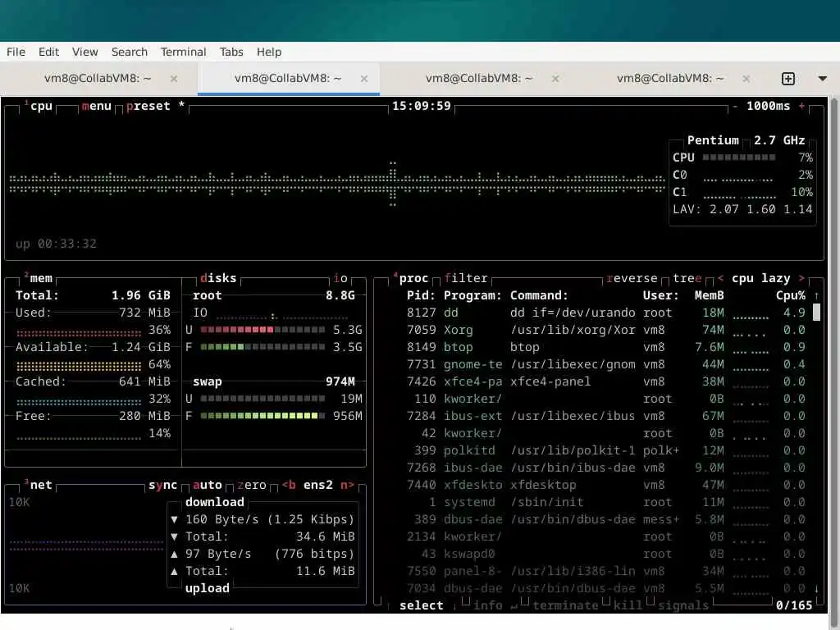Click the Total 1.96 GiB memory line
The width and height of the screenshot is (840, 630).
93,295
